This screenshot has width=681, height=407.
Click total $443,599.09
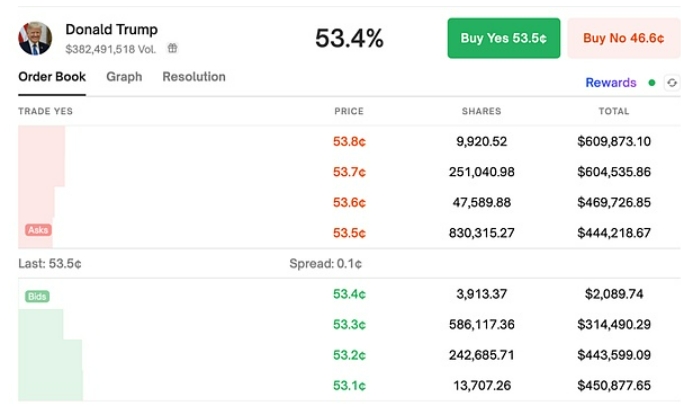pyautogui.click(x=614, y=355)
